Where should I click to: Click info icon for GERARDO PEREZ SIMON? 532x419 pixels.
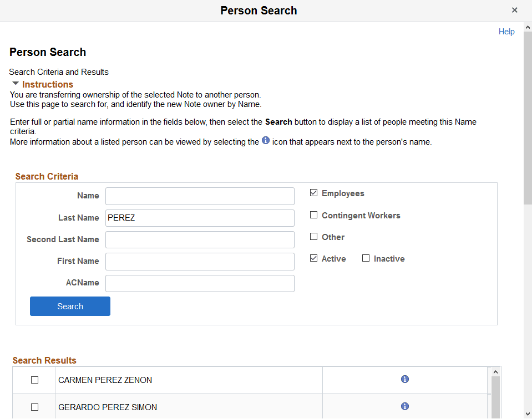tap(405, 407)
